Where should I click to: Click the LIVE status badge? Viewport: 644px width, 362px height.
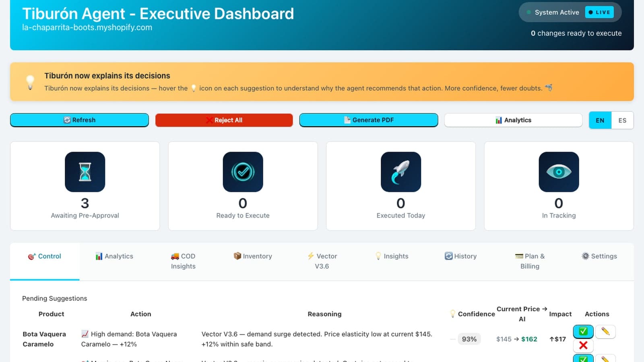coord(599,12)
